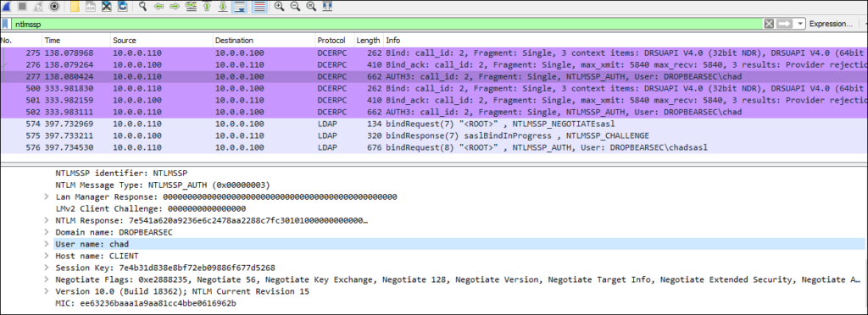Select packet 574 LDAP bindRequest(7) row
The width and height of the screenshot is (868, 315).
(434, 124)
